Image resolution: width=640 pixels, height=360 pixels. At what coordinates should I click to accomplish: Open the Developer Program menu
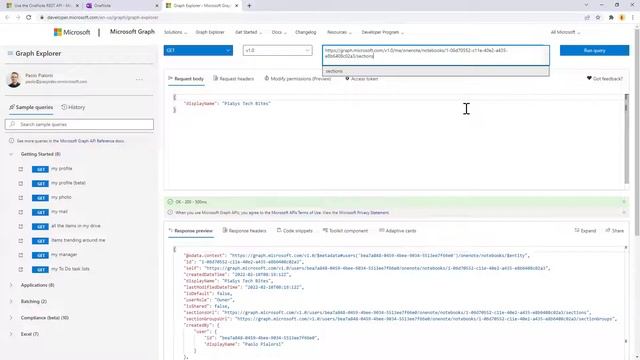(382, 32)
